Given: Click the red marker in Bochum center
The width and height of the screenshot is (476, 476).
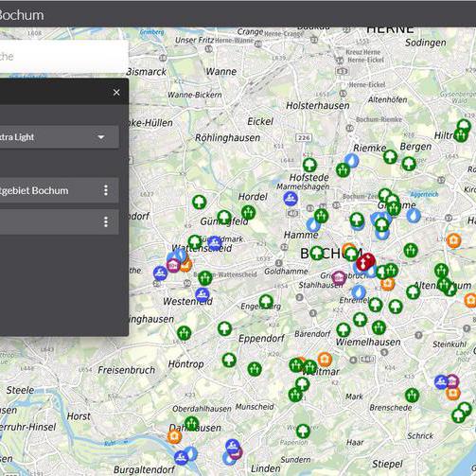Looking at the screenshot, I should click(365, 261).
